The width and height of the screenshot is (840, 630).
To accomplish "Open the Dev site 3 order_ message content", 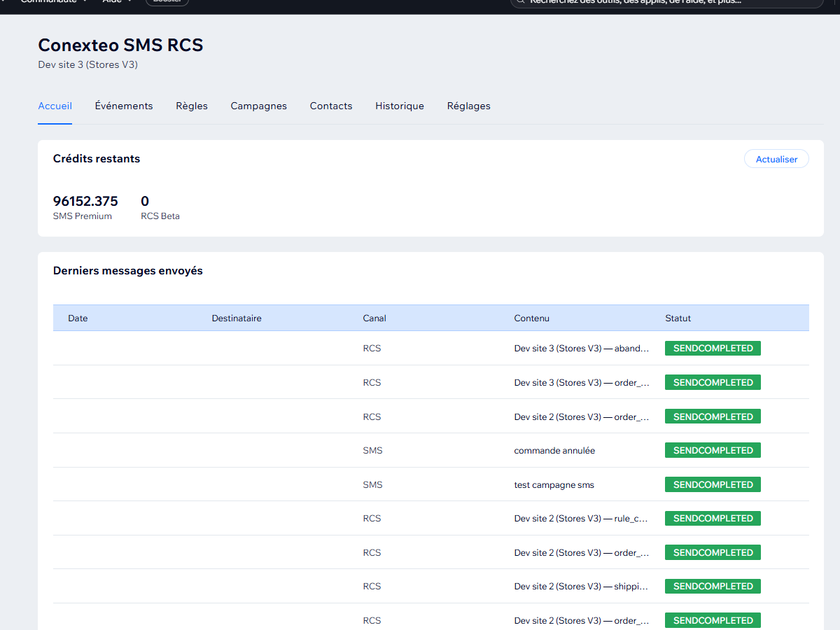I will coord(582,382).
